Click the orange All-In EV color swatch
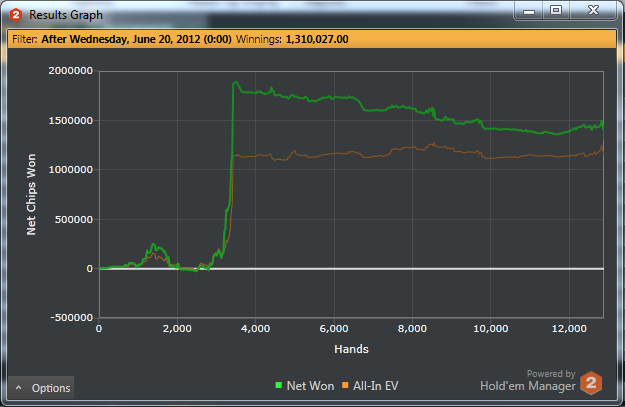 pos(345,385)
